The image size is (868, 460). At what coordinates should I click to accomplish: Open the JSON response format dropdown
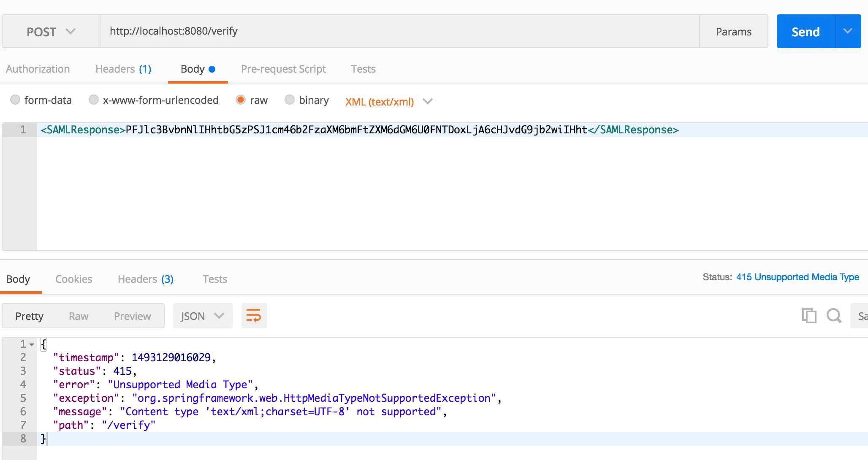click(x=203, y=316)
